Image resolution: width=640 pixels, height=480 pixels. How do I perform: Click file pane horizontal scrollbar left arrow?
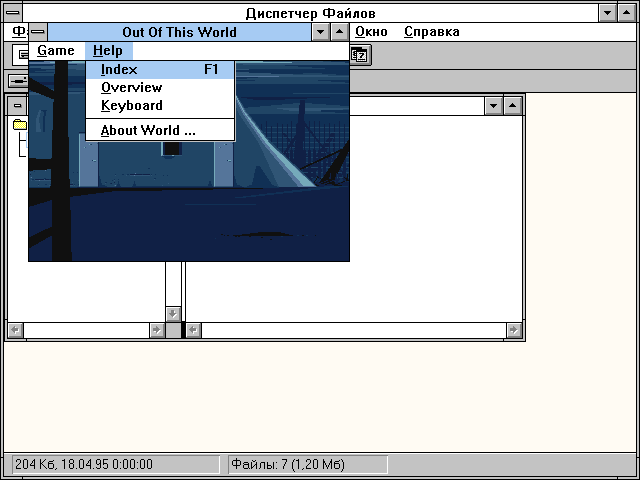coord(193,330)
